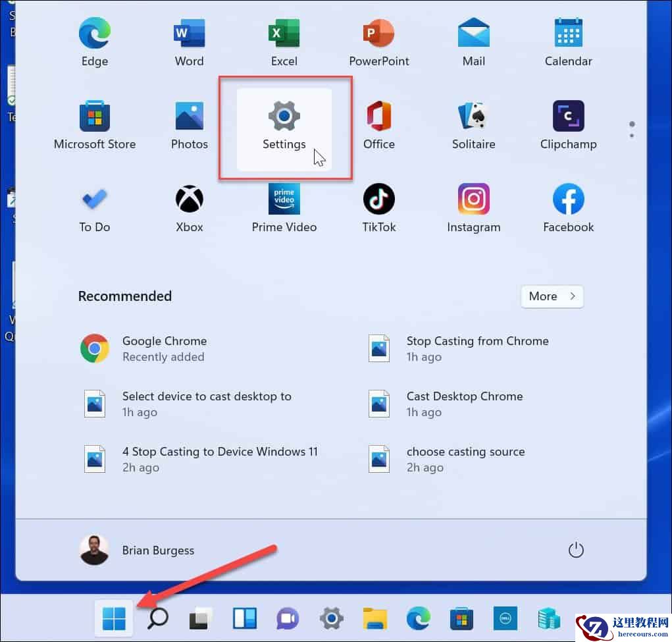
Task: Open the Widgets panel from the taskbar
Action: click(x=244, y=619)
